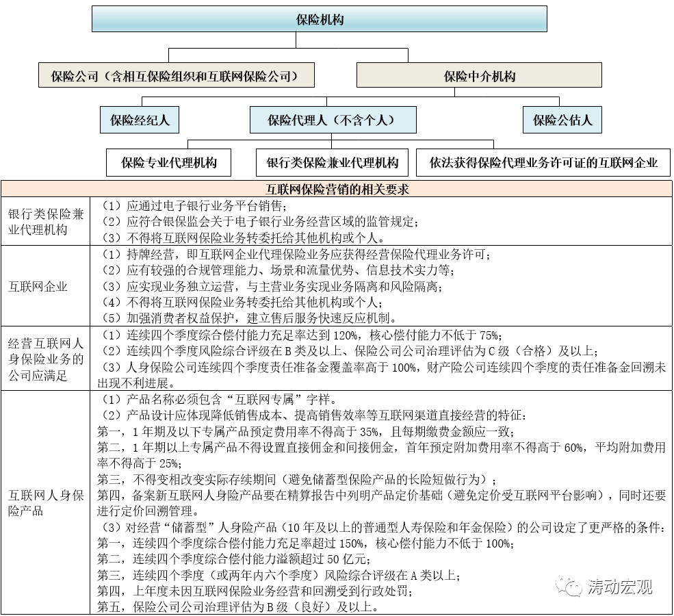The height and width of the screenshot is (616, 674).
Task: Click the 互联网人身保险产品 row label
Action: [x=46, y=502]
